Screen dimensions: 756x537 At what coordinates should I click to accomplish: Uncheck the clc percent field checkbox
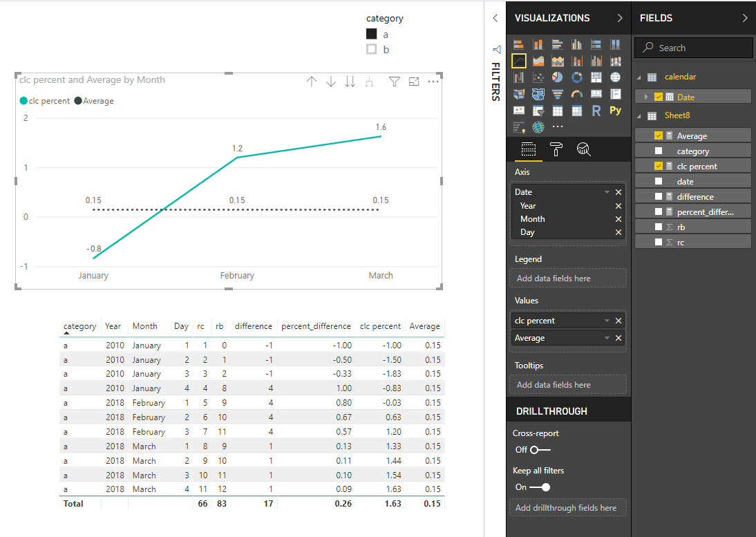pos(659,167)
